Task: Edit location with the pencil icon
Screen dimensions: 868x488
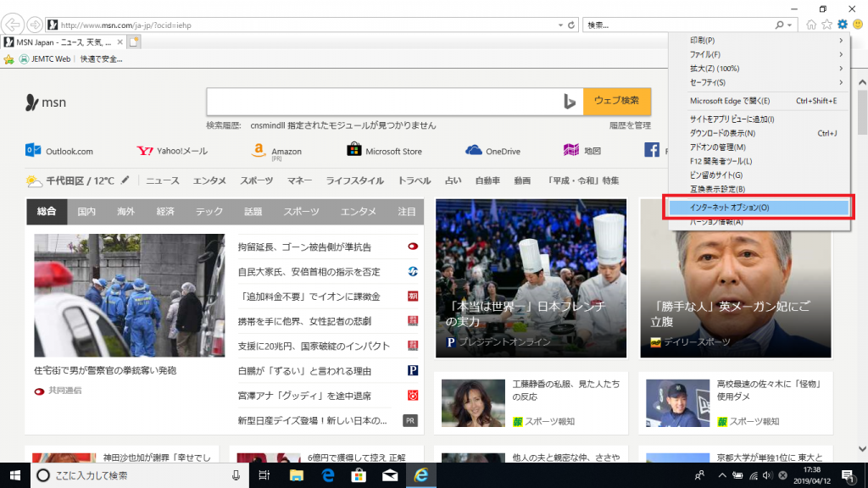Action: 124,180
